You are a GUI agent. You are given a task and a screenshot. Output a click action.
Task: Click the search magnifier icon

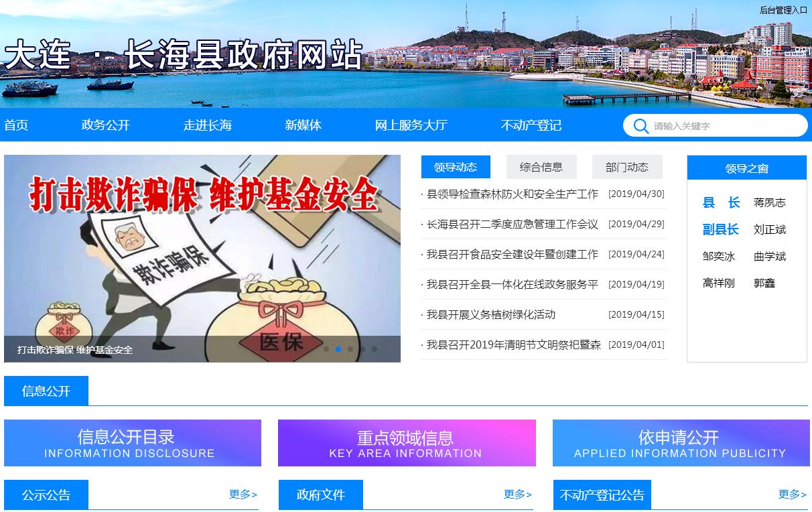click(x=641, y=126)
